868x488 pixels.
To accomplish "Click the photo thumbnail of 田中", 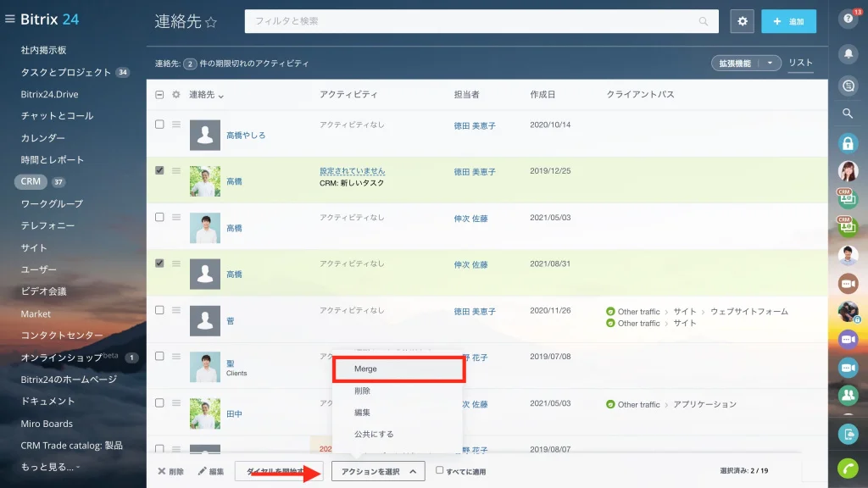I will click(205, 413).
